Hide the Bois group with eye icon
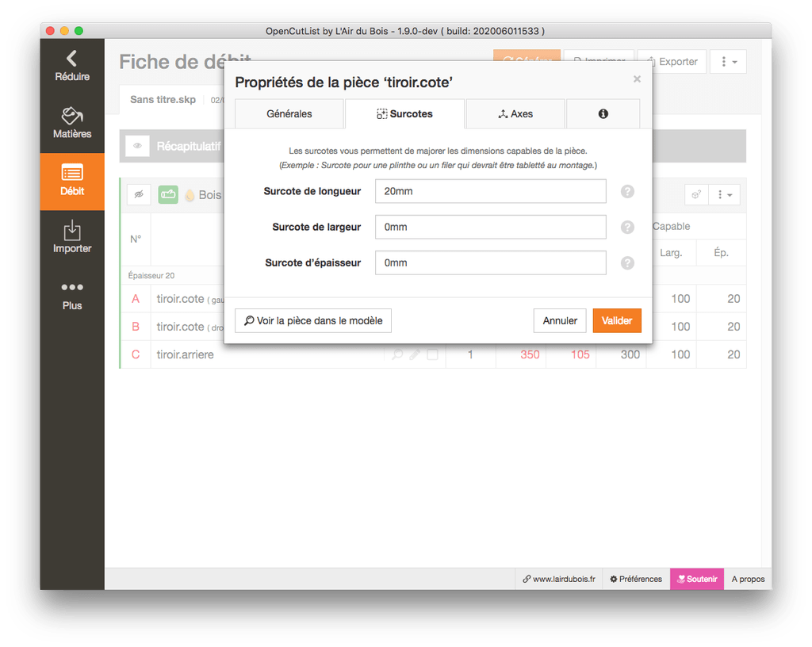The height and width of the screenshot is (647, 812). (139, 194)
